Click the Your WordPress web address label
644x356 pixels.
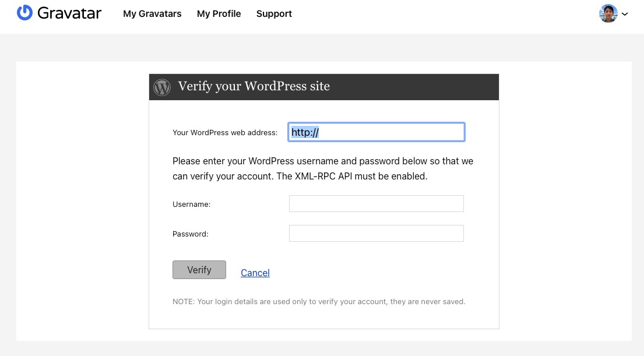click(225, 133)
